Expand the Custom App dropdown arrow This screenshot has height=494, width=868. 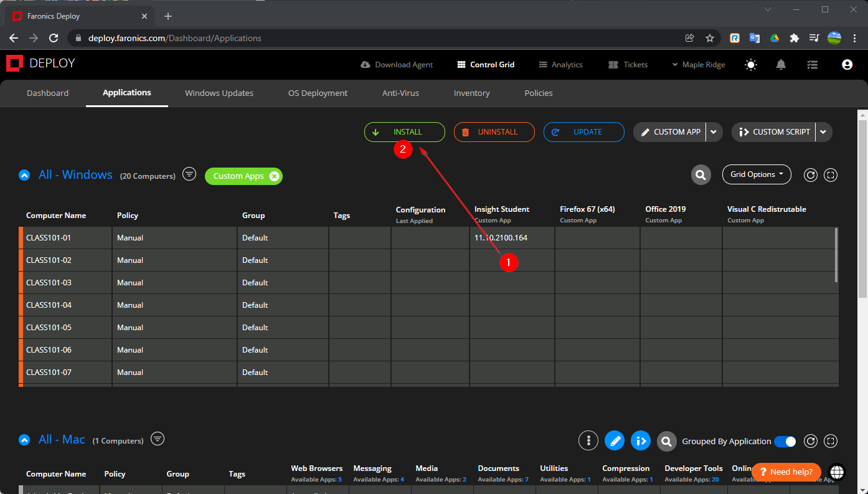coord(714,132)
